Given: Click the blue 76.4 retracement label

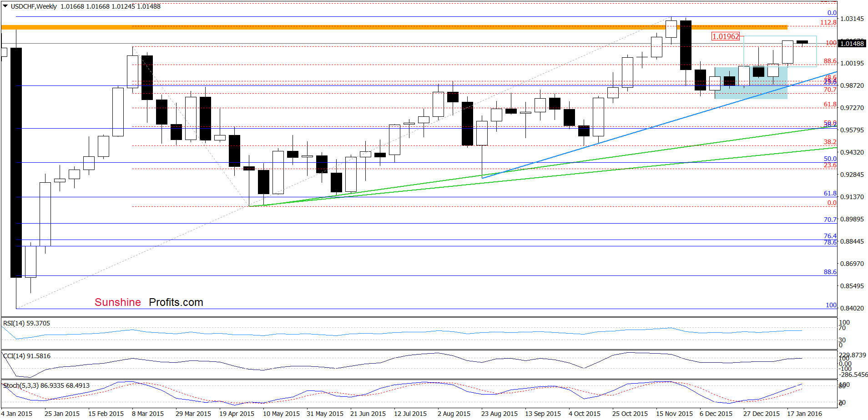Looking at the screenshot, I should coord(830,236).
